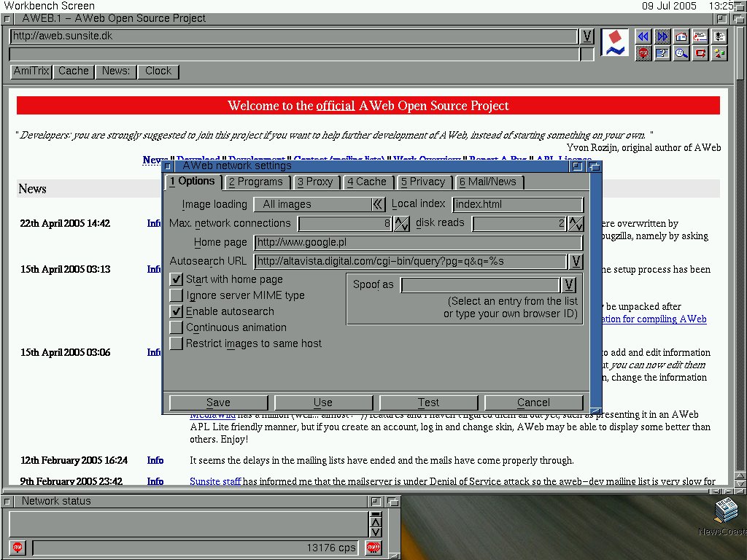The image size is (747, 560).
Task: Click the AmiTrix user button
Action: click(31, 71)
